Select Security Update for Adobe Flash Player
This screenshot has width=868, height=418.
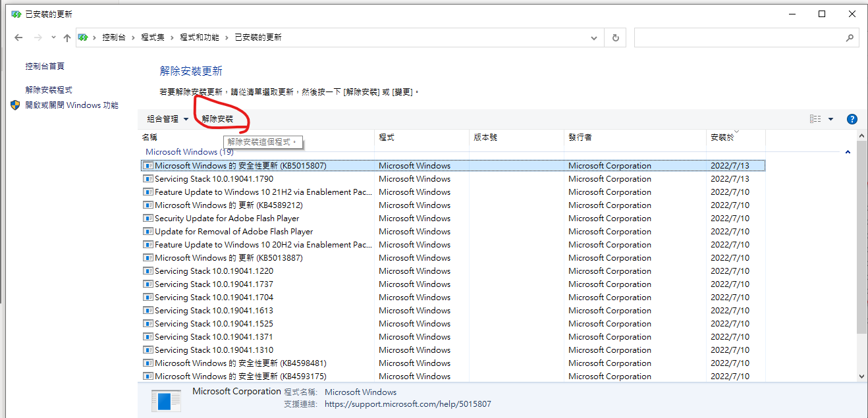click(453, 219)
